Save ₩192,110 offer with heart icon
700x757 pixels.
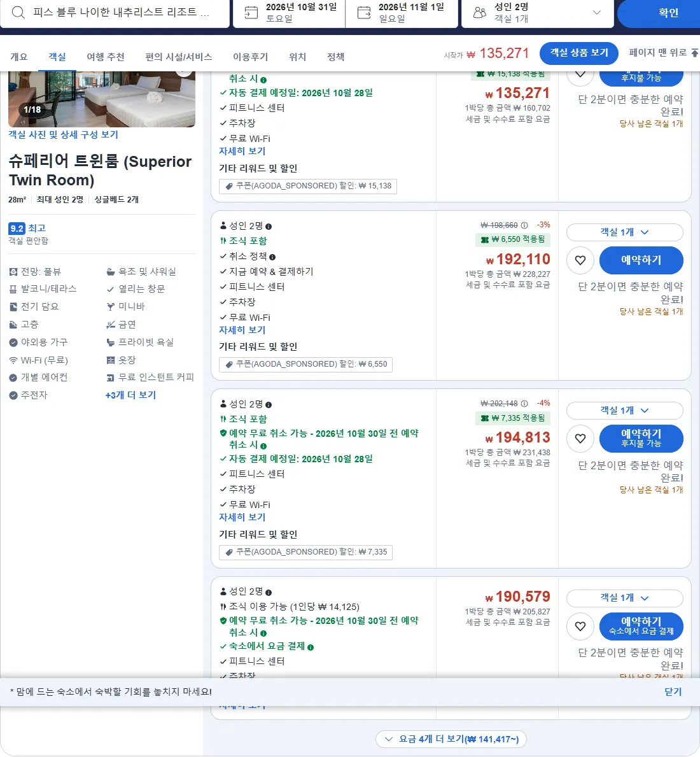point(580,260)
